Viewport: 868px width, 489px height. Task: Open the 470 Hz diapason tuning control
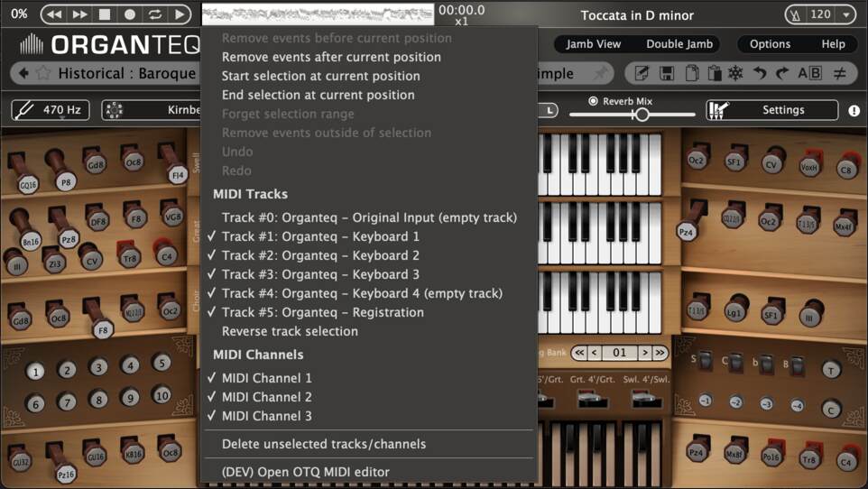pyautogui.click(x=51, y=110)
